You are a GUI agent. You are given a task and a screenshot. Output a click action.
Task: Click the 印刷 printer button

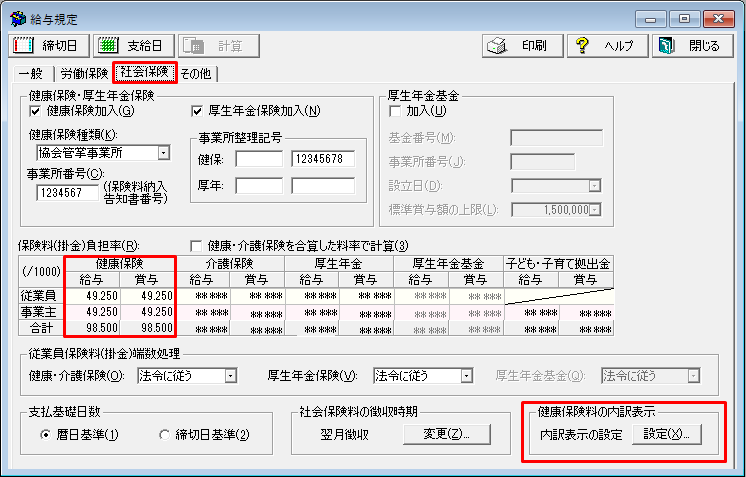tap(516, 46)
